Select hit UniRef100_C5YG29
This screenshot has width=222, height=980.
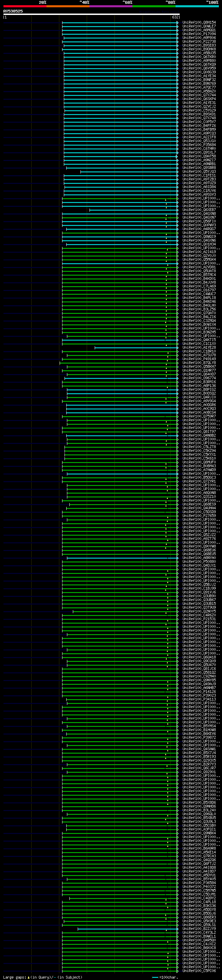pyautogui.click(x=199, y=110)
